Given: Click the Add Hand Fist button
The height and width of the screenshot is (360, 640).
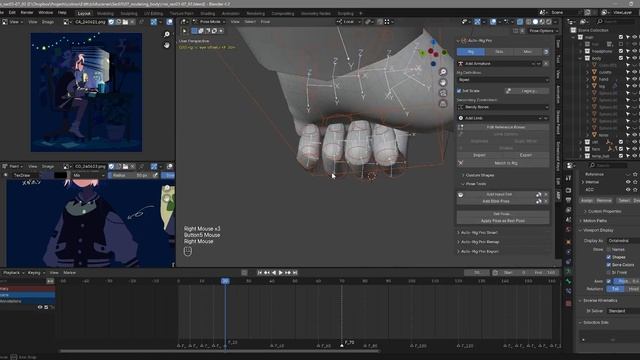Looking at the screenshot, I should point(499,195).
